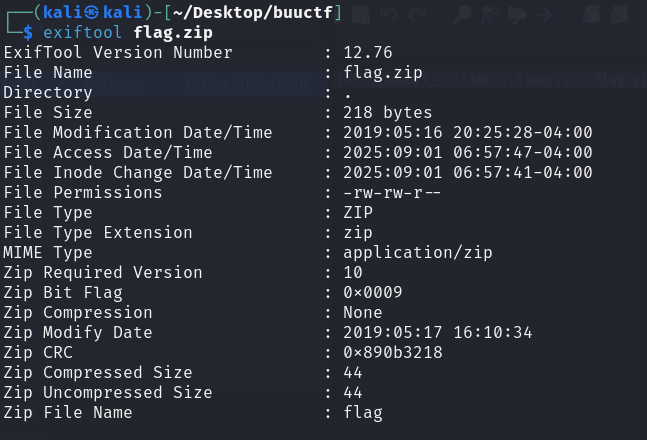Screen dimensions: 647x440
Task: Click the faint undo arrow icon
Action: coord(389,14)
